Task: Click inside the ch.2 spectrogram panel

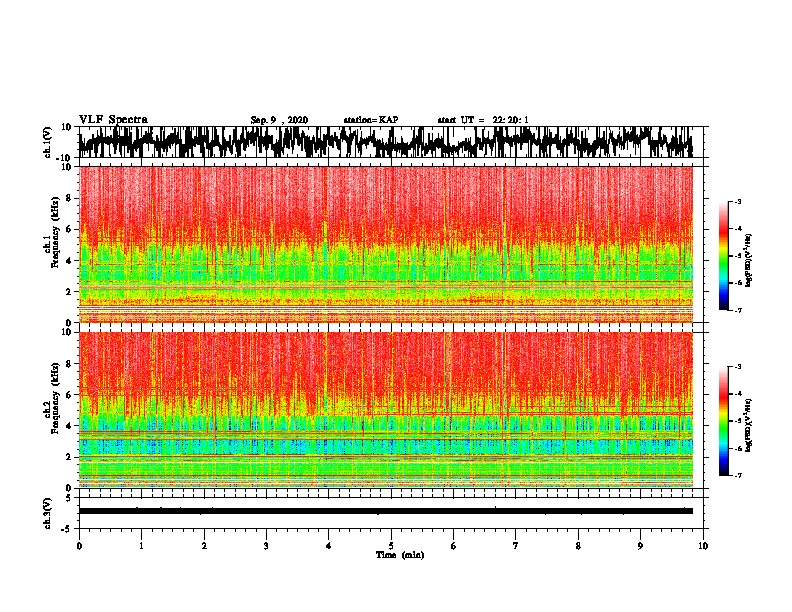Action: point(385,410)
